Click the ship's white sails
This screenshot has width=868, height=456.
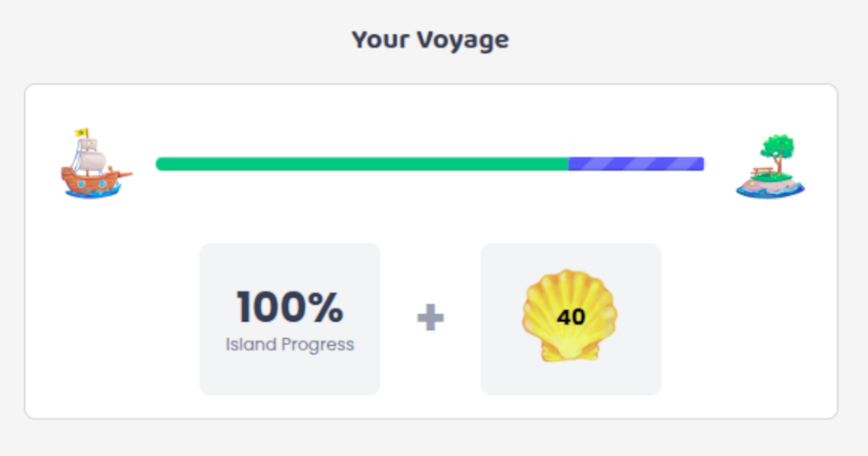(x=90, y=157)
